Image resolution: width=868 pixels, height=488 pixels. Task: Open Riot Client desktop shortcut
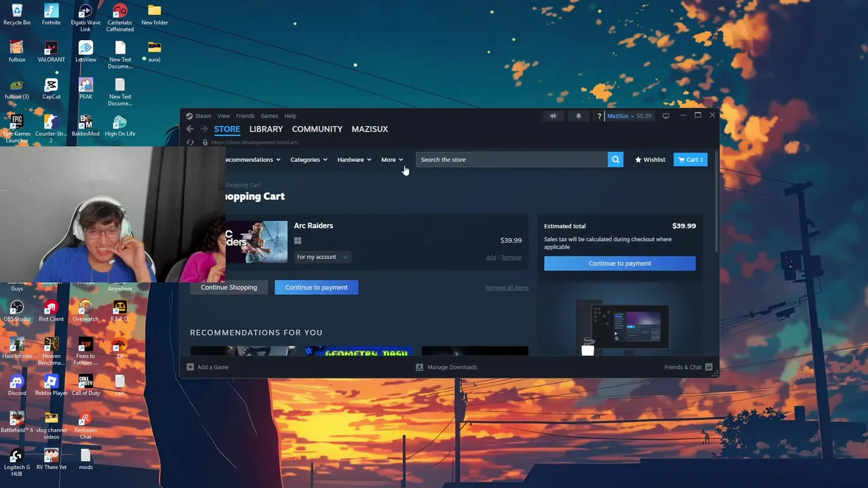tap(51, 311)
